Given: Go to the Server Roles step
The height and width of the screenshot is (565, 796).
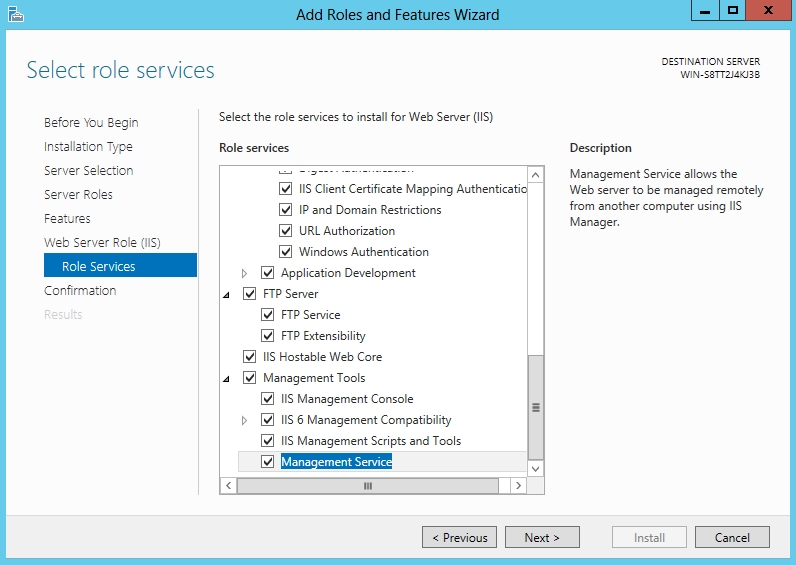Looking at the screenshot, I should tap(78, 195).
